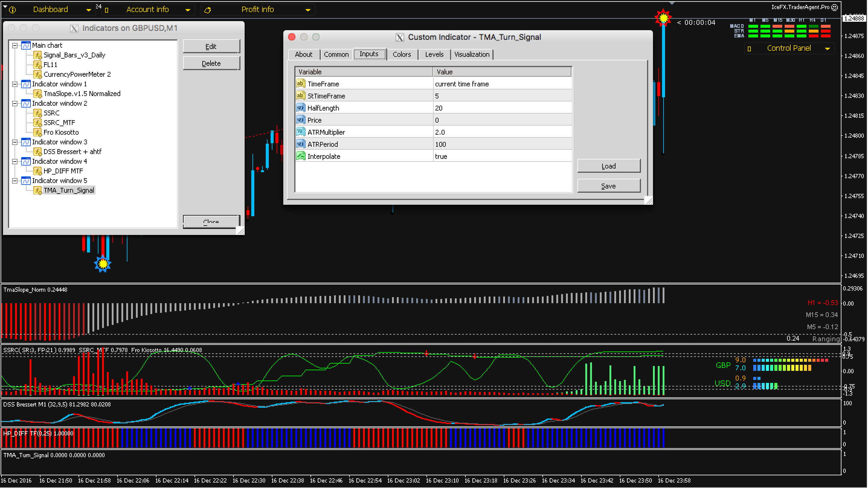Click the Profit info refresh icon
Image resolution: width=868 pixels, height=488 pixels.
point(207,10)
